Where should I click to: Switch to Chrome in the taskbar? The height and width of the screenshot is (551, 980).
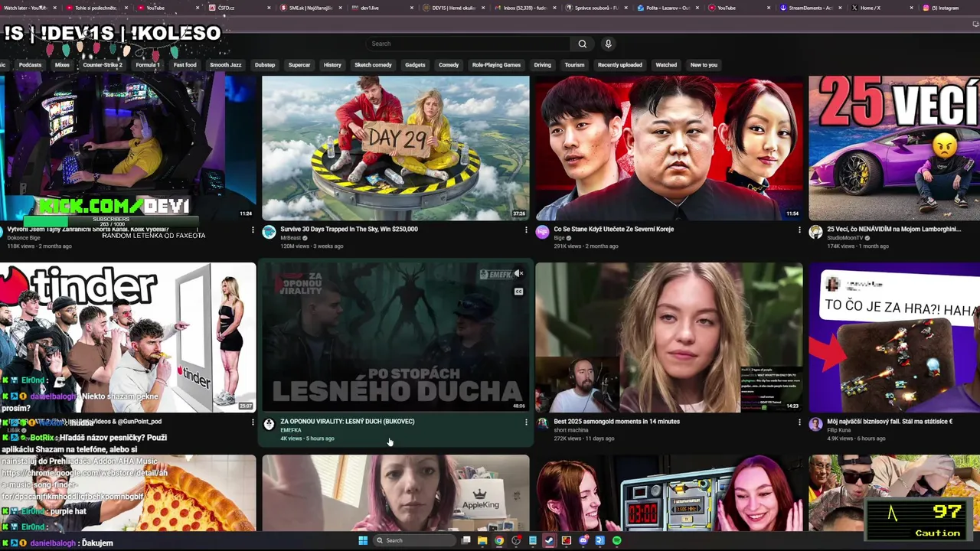[x=499, y=540]
